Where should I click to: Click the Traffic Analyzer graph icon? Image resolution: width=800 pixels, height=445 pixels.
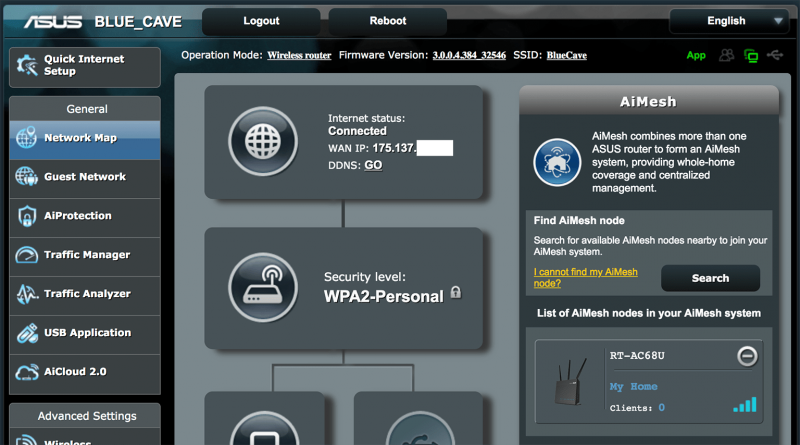coord(27,294)
